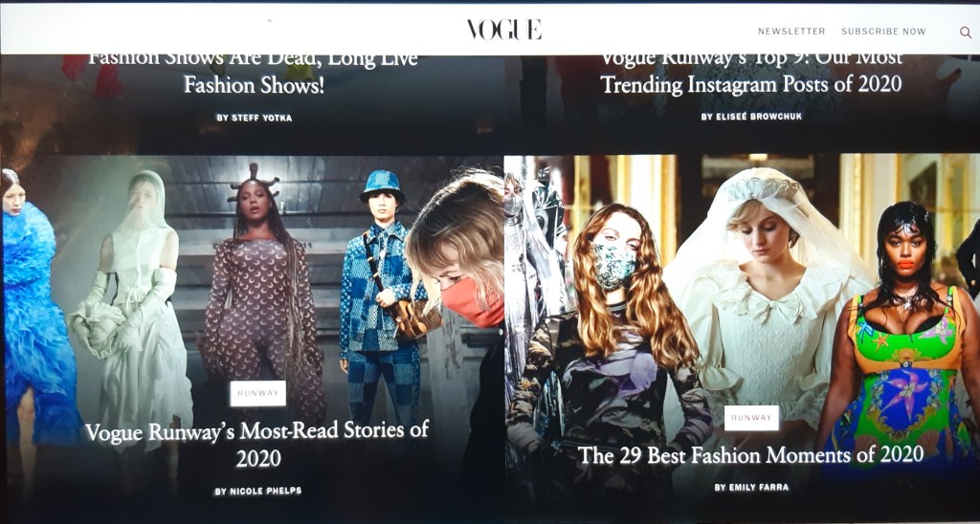Open the Newsletter link
Viewport: 980px width, 524px height.
click(791, 32)
